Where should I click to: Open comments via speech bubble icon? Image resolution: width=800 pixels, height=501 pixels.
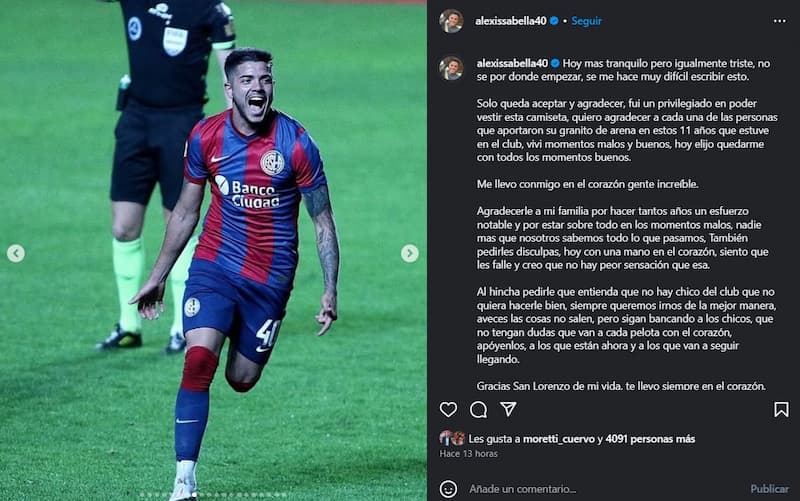click(x=478, y=409)
